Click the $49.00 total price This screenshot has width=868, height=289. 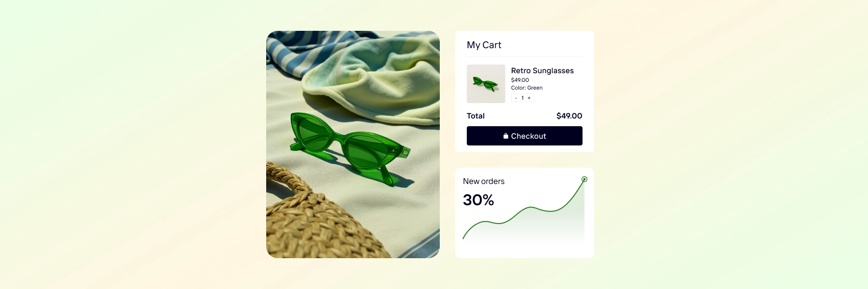569,116
